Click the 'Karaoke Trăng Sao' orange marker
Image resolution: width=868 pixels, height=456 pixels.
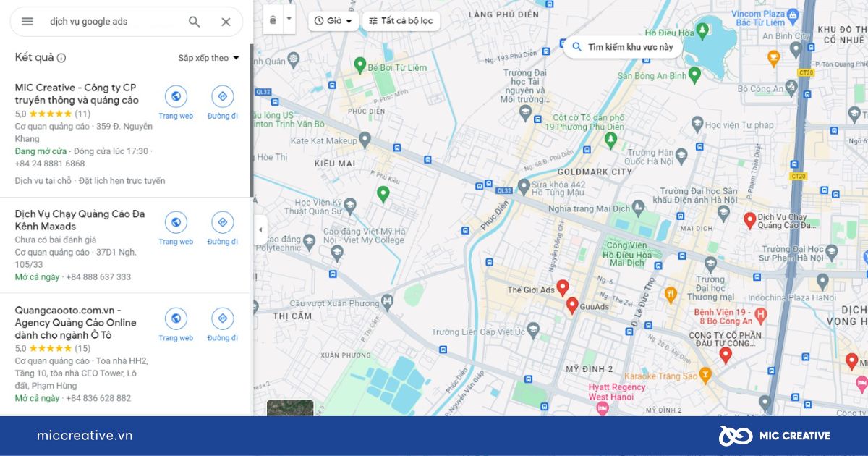(706, 376)
